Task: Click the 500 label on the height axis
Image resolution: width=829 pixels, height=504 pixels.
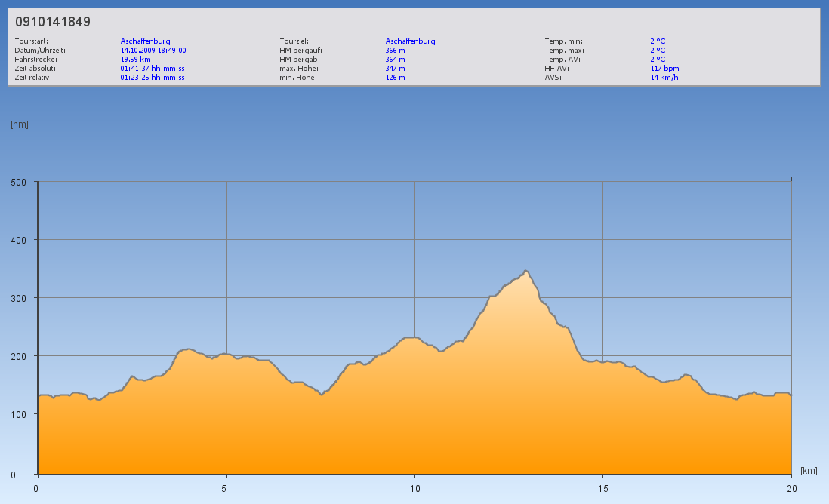Action: pyautogui.click(x=18, y=182)
